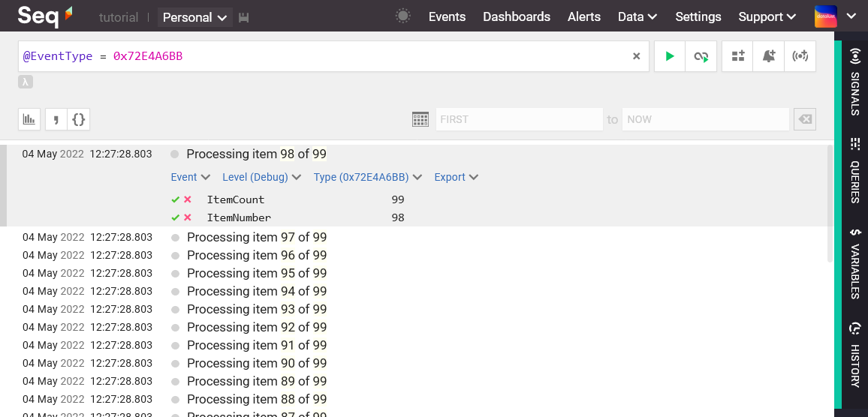Select the 'Processing item 89 of 99' event
868x417 pixels.
click(x=257, y=381)
